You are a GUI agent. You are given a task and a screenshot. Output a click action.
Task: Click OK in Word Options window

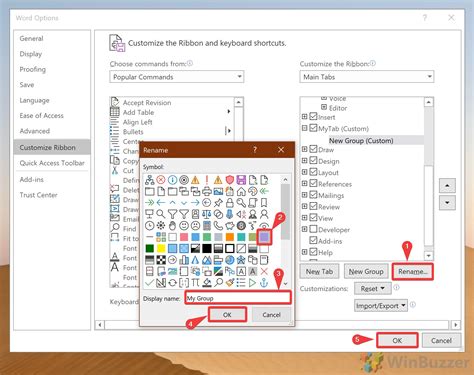point(397,340)
